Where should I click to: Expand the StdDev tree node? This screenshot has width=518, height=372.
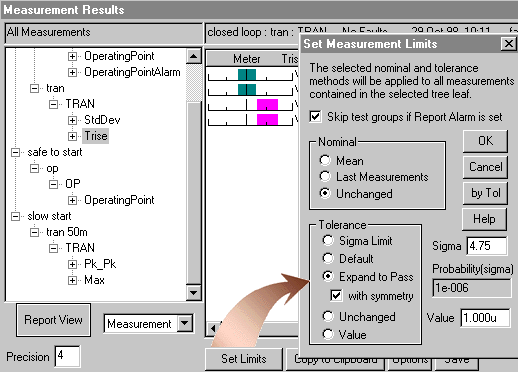pos(72,120)
